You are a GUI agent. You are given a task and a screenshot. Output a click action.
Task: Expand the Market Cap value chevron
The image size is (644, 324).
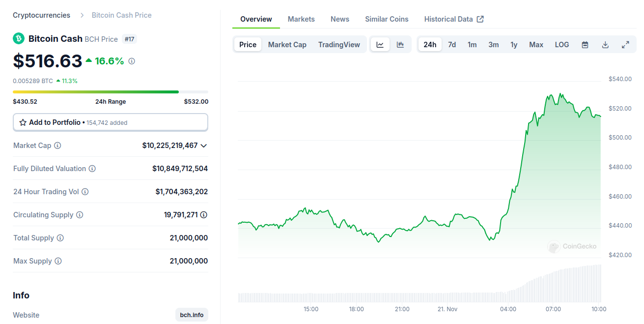[x=204, y=146]
